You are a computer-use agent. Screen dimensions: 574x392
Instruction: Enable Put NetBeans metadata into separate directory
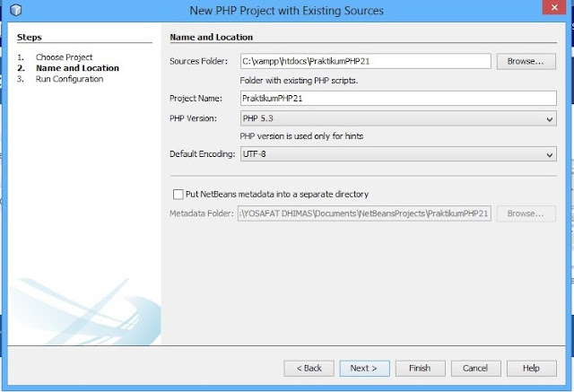click(178, 194)
